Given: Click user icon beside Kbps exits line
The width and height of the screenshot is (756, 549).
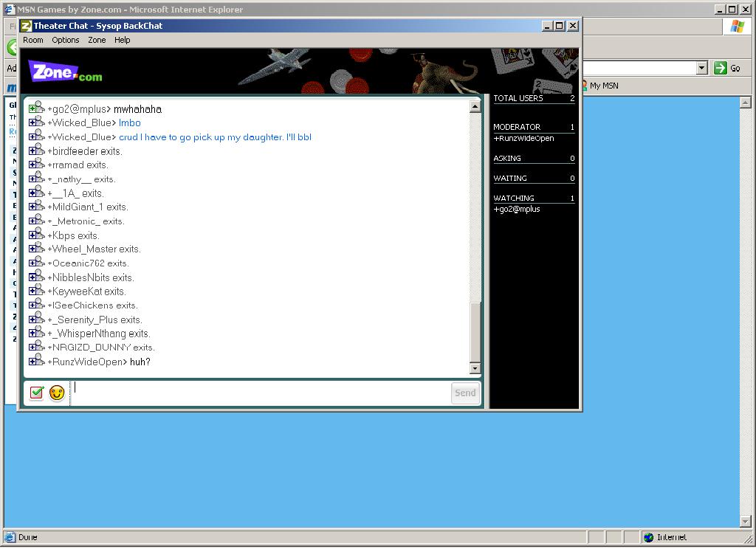Looking at the screenshot, I should point(37,234).
